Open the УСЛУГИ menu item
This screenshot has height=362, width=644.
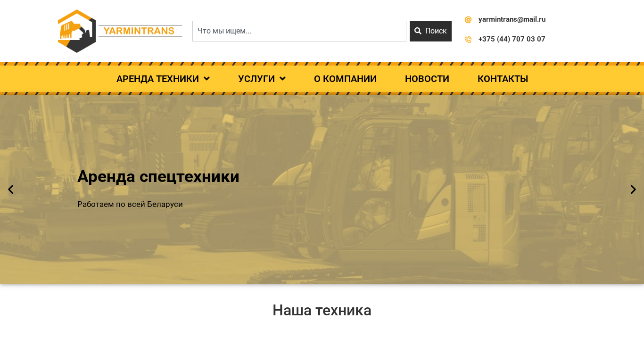click(256, 79)
